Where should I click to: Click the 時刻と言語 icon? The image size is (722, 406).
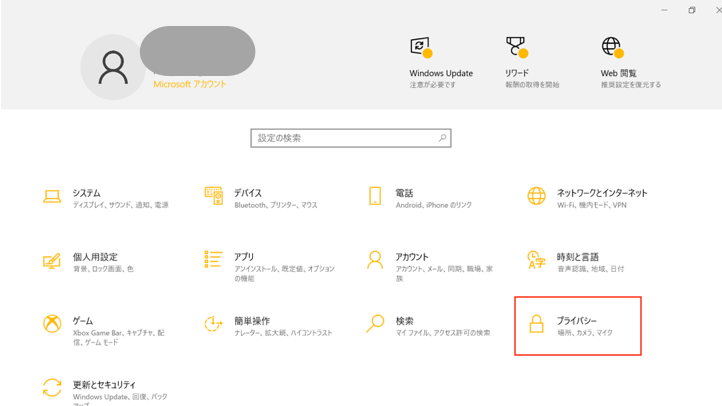point(536,260)
